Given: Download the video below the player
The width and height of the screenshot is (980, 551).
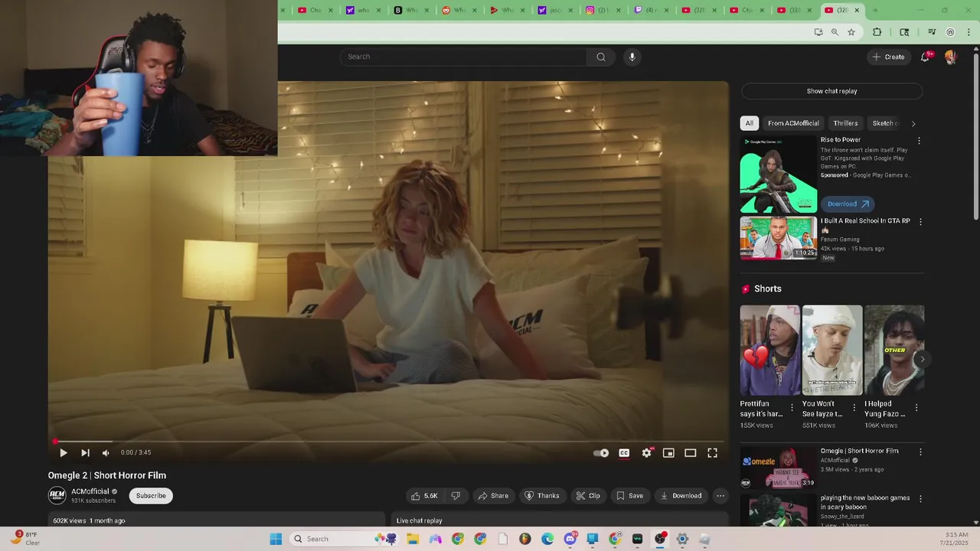Looking at the screenshot, I should point(681,496).
